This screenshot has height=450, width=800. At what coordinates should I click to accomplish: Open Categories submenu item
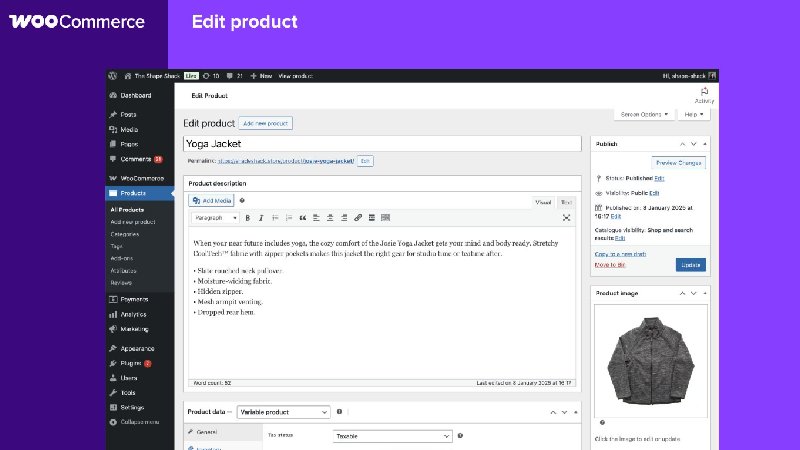(x=124, y=234)
